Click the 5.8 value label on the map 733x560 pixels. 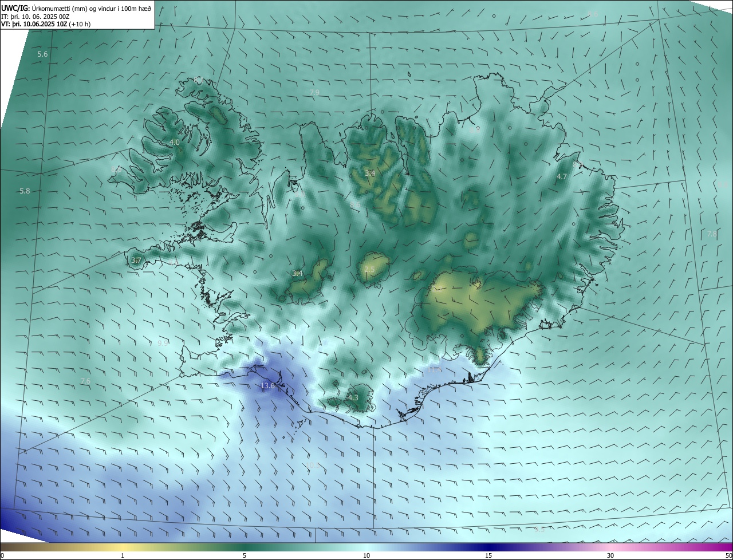pos(25,191)
